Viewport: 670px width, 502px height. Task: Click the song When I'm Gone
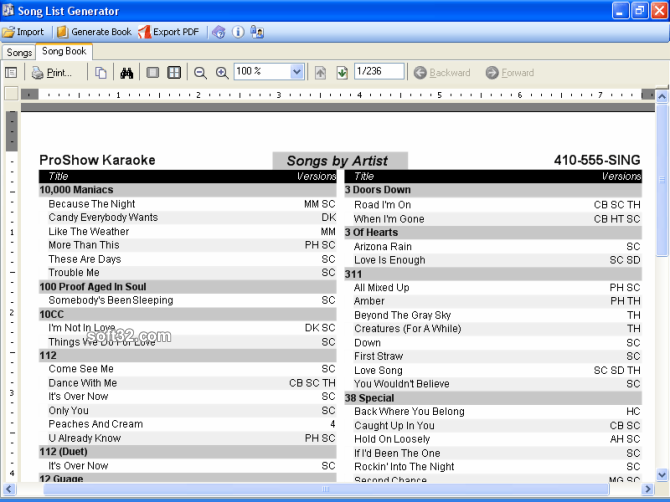click(389, 219)
